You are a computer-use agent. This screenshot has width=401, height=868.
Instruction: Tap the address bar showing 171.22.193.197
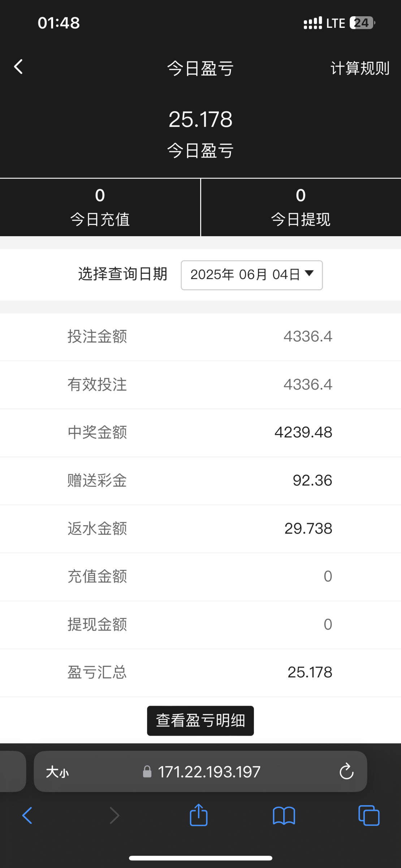pyautogui.click(x=209, y=772)
